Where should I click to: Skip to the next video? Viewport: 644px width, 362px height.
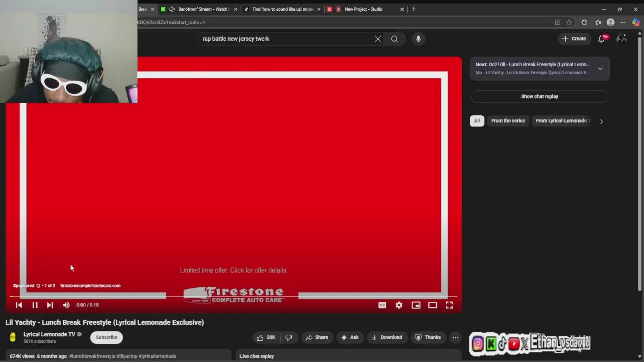[x=50, y=305]
